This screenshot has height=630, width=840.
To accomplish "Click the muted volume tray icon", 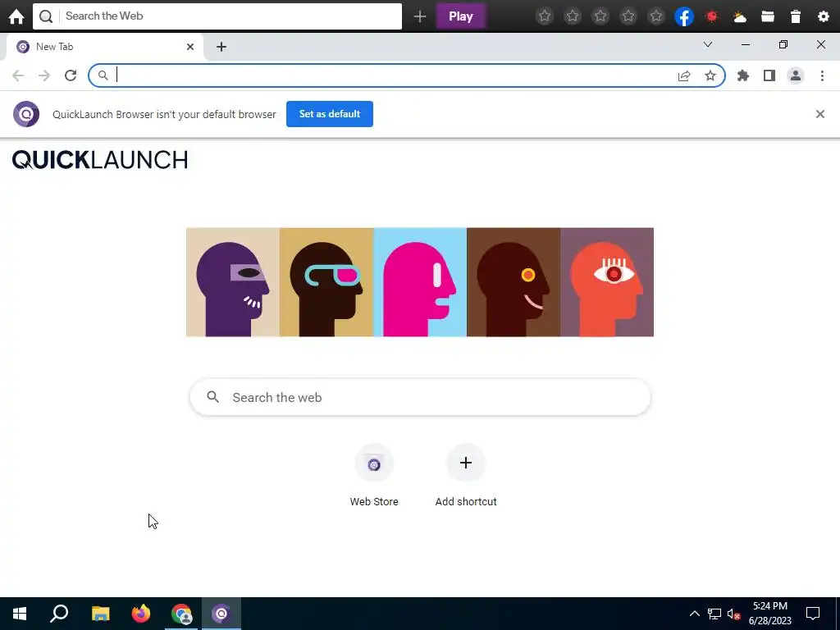I will [734, 614].
